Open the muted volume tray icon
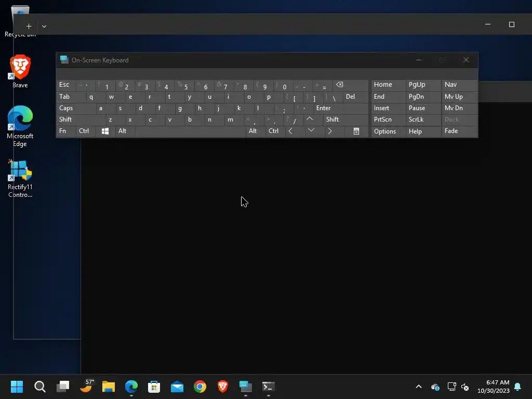This screenshot has width=532, height=399. pyautogui.click(x=465, y=387)
